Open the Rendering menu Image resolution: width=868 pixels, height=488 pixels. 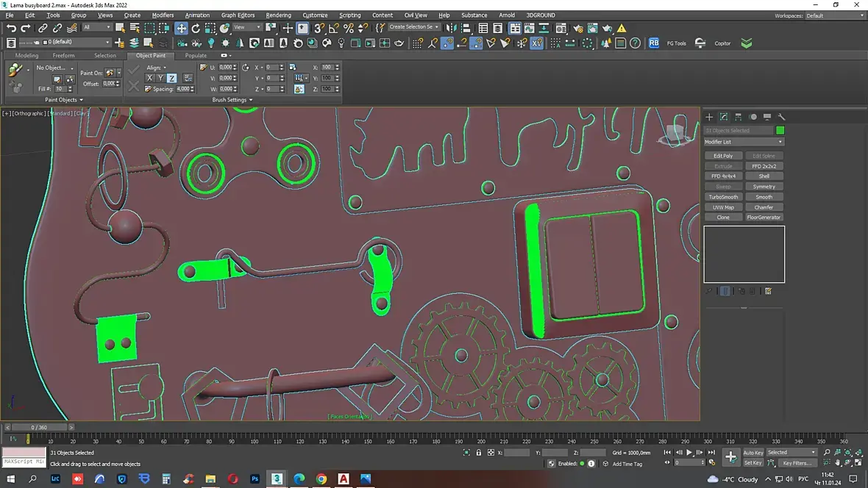click(278, 15)
